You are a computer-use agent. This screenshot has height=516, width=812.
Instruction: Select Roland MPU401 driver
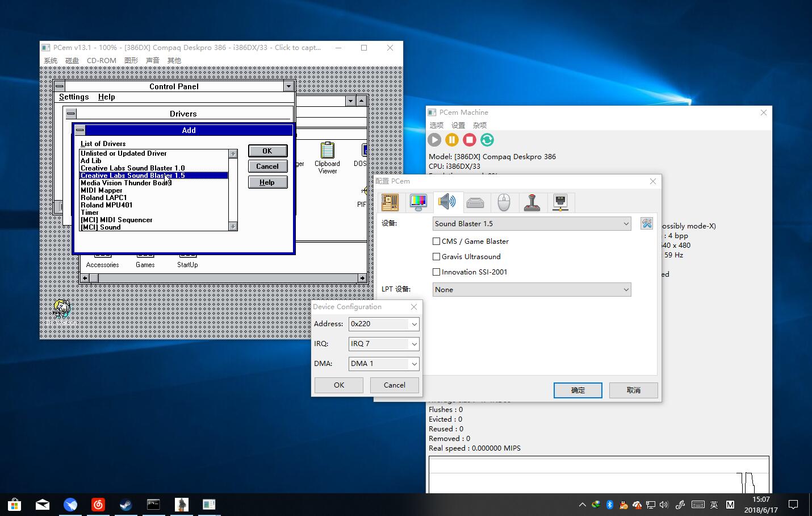154,205
